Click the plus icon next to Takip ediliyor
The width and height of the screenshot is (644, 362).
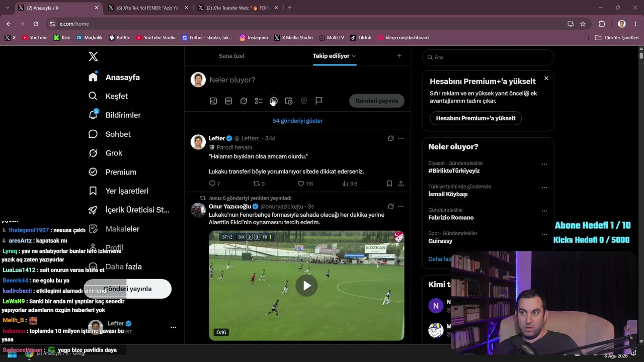[x=399, y=56]
